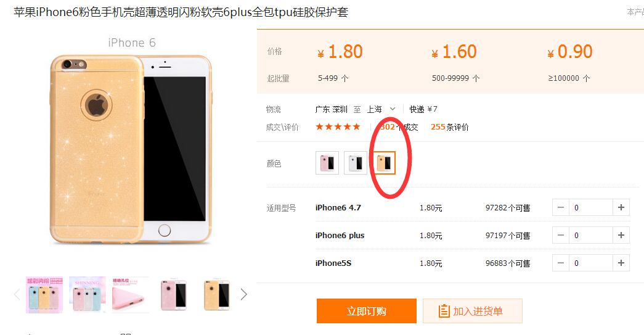This screenshot has width=644, height=335.
Task: Add item via 加入进货单 button
Action: [472, 311]
